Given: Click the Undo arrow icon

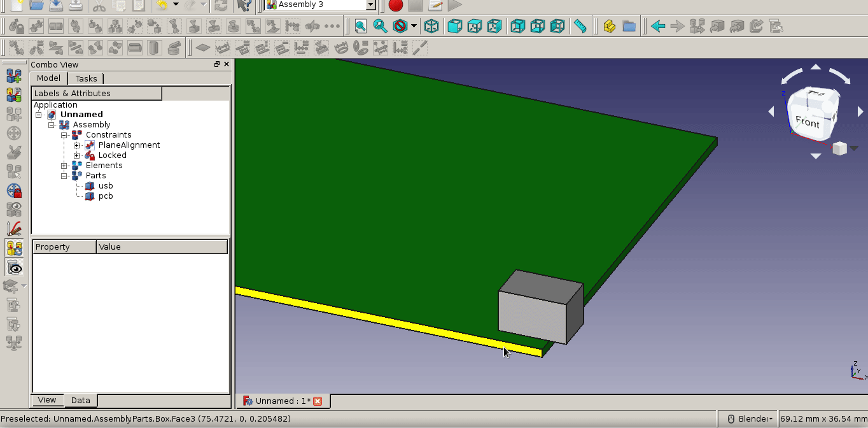Looking at the screenshot, I should pyautogui.click(x=162, y=7).
